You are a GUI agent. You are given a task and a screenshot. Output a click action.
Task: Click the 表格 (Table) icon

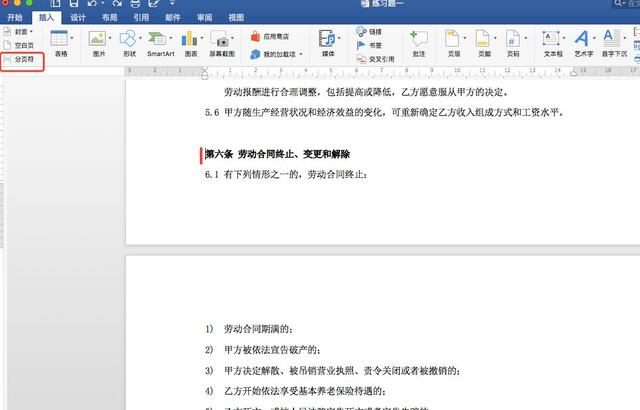(x=59, y=38)
